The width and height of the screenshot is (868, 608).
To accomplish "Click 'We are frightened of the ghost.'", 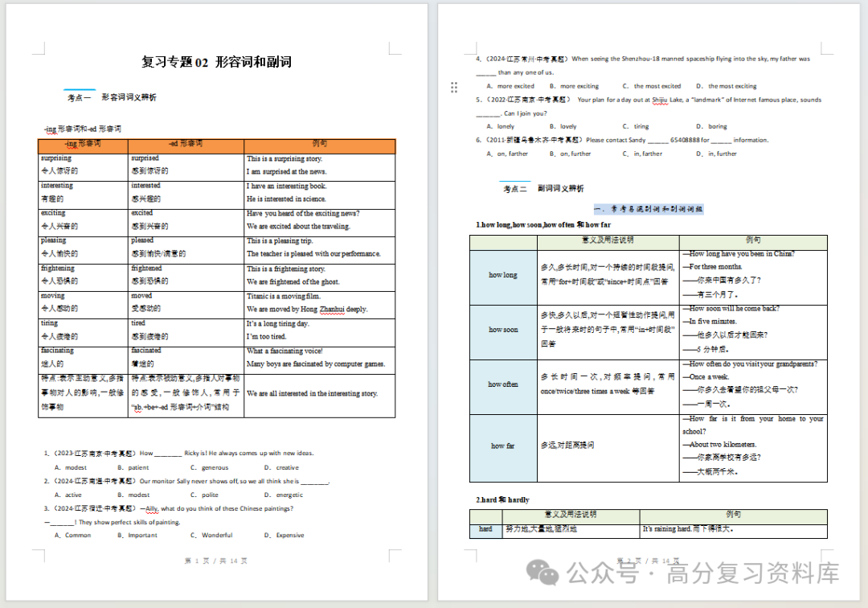I will pos(293,281).
